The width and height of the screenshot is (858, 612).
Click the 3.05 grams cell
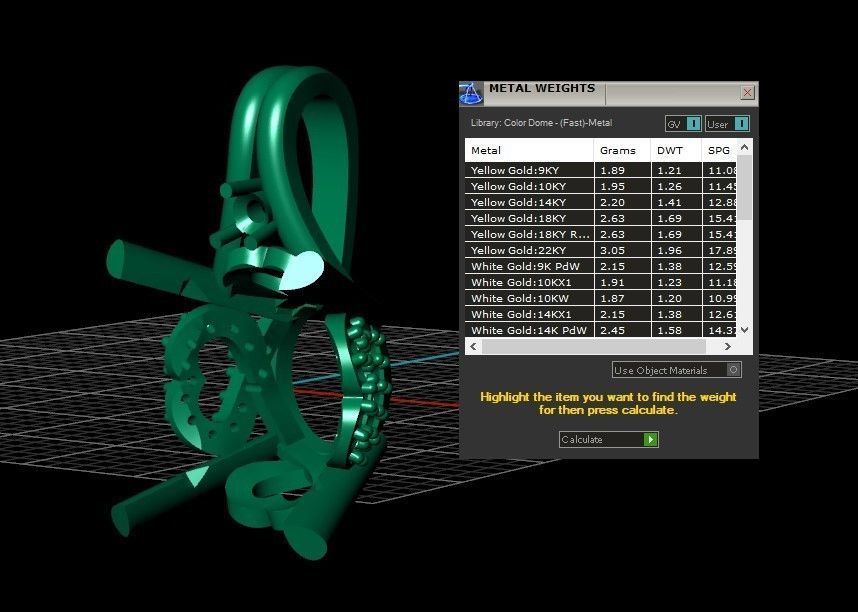click(623, 250)
